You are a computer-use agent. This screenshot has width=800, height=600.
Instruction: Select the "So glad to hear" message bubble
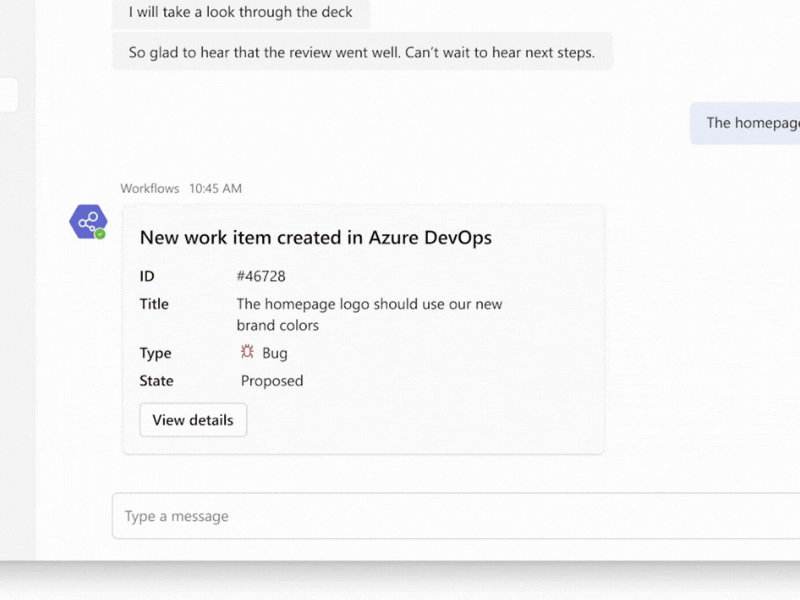(361, 52)
